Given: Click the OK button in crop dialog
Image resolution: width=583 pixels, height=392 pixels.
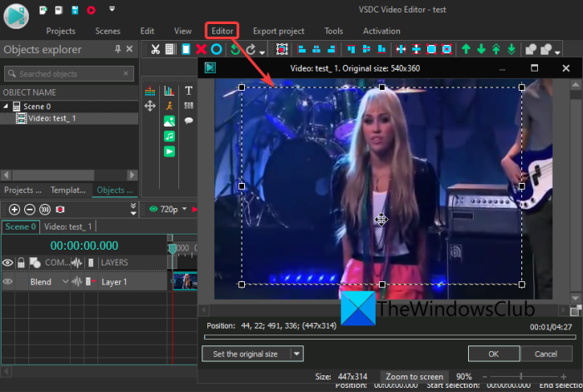Looking at the screenshot, I should (x=494, y=354).
